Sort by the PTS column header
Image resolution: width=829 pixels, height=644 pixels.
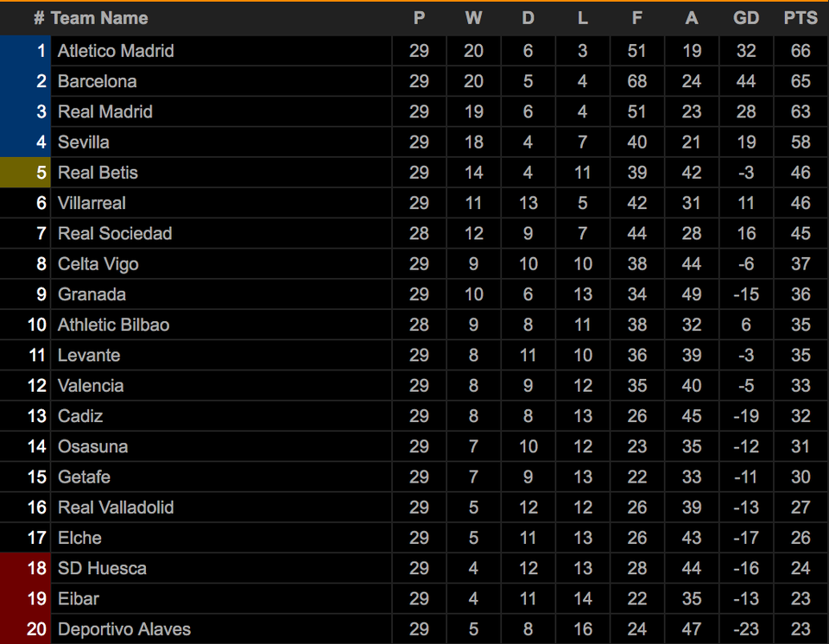pos(801,18)
